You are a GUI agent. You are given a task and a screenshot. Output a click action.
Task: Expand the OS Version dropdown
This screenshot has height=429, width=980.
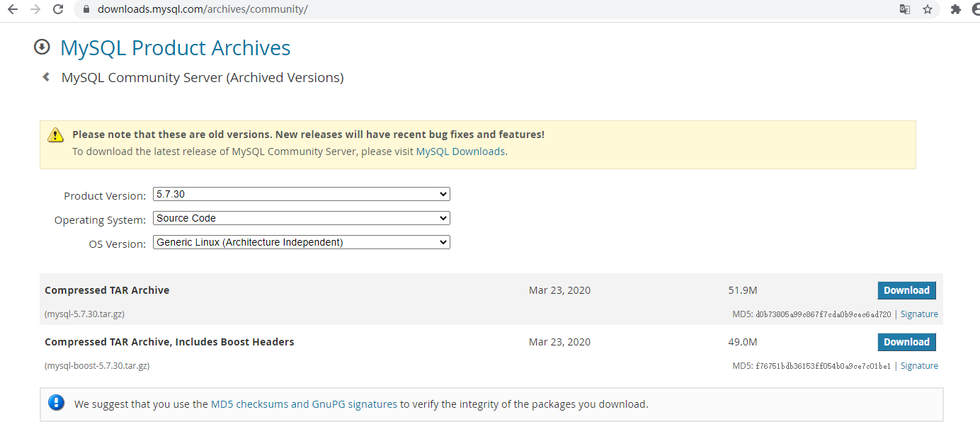302,242
